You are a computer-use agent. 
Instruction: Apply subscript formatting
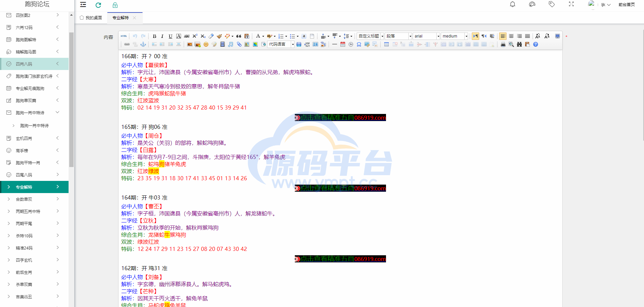(x=203, y=36)
